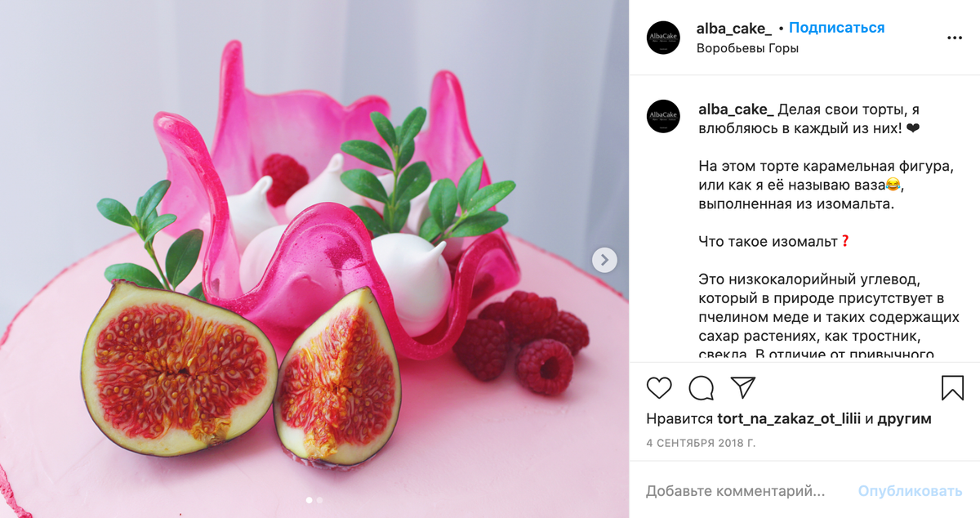
Task: Select the second carousel dot indicator
Action: coord(320,499)
